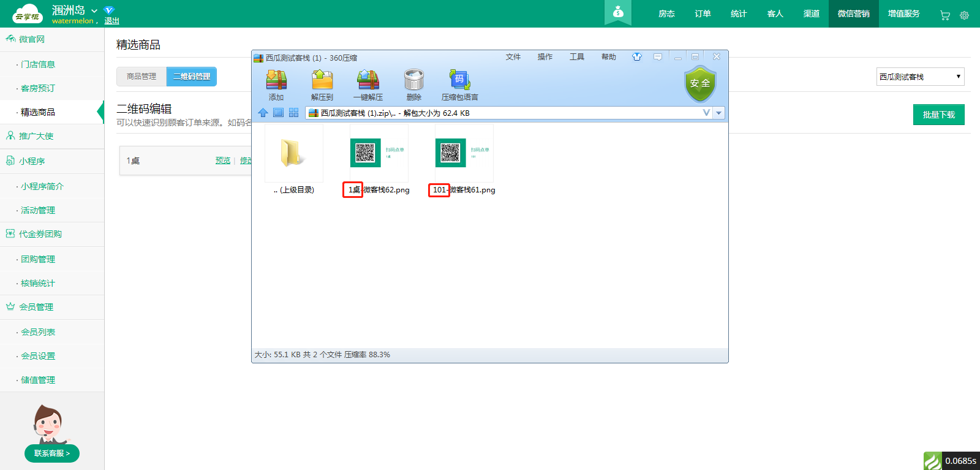Viewport: 980px width, 470px height.
Task: Expand the 润洲岛 account dropdown chevron
Action: (94, 11)
